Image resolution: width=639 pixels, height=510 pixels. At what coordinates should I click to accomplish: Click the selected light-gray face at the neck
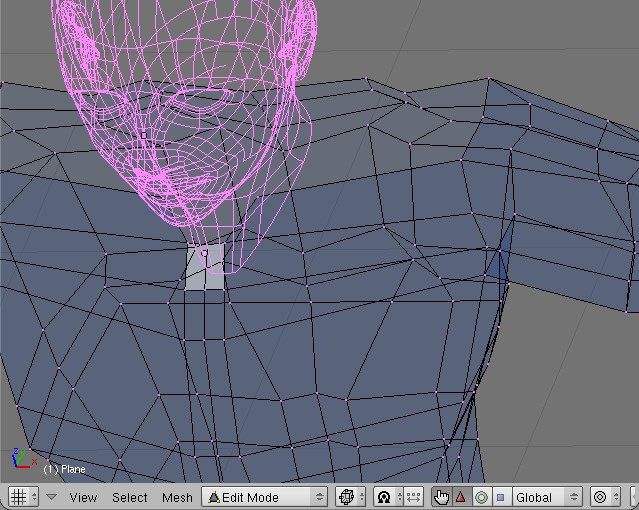(x=205, y=267)
